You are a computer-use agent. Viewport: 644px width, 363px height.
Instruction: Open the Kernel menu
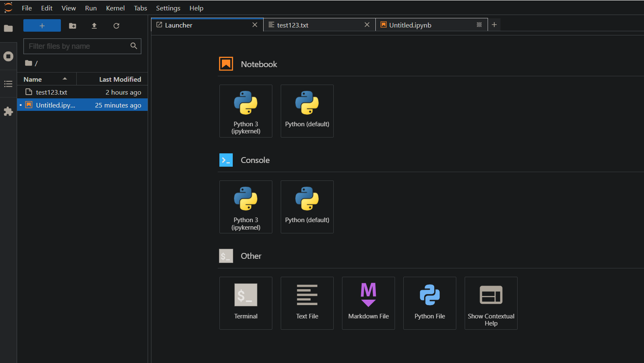click(115, 8)
